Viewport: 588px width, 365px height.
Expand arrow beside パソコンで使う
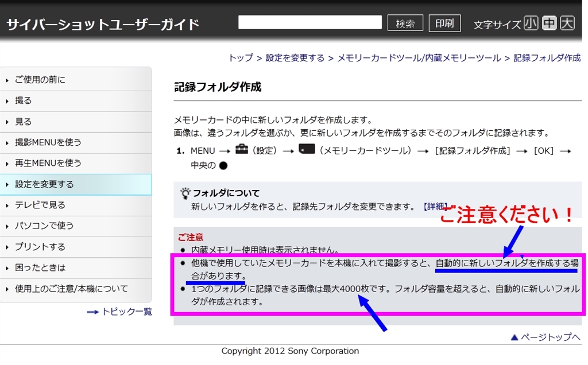[7, 226]
